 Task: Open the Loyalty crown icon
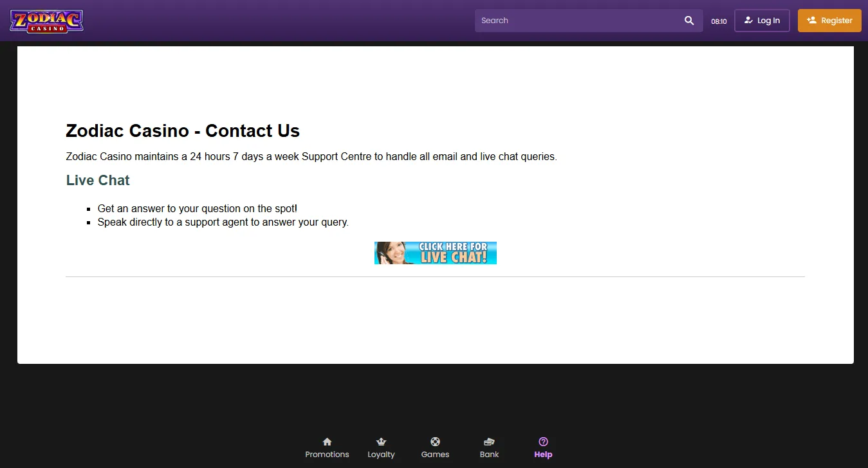(381, 442)
